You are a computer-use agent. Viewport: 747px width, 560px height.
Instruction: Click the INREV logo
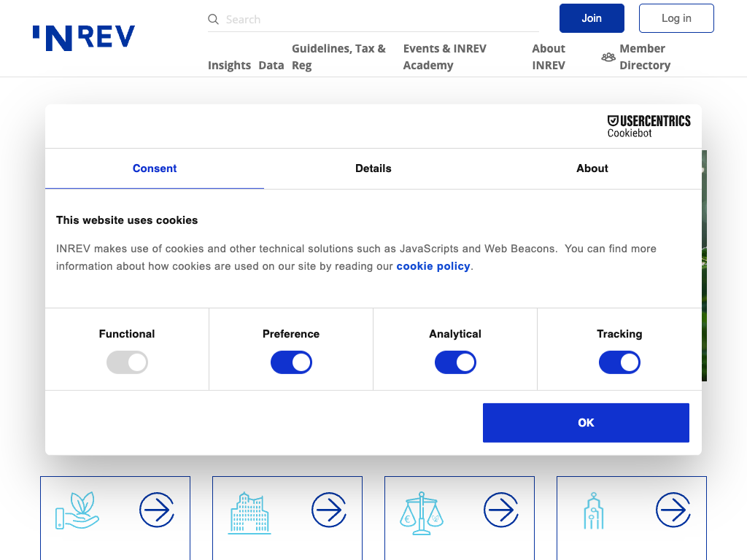tap(84, 38)
